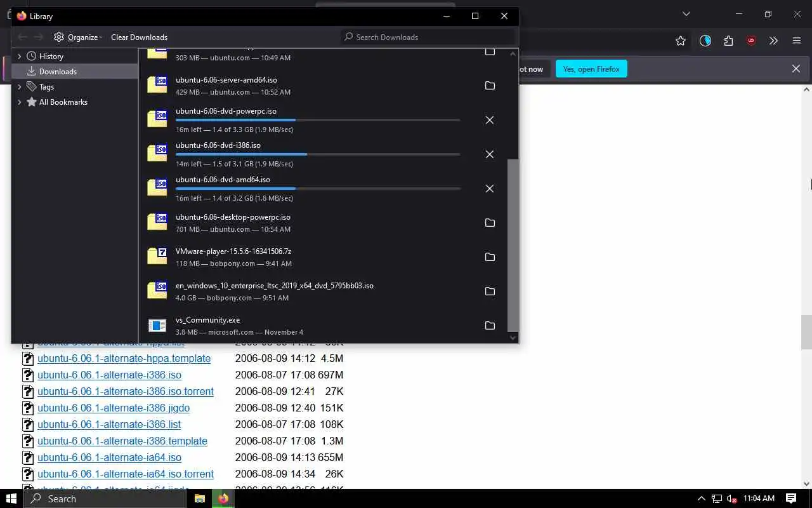Click the Yes, open Firefox button
Viewport: 812px width, 508px height.
coord(591,69)
